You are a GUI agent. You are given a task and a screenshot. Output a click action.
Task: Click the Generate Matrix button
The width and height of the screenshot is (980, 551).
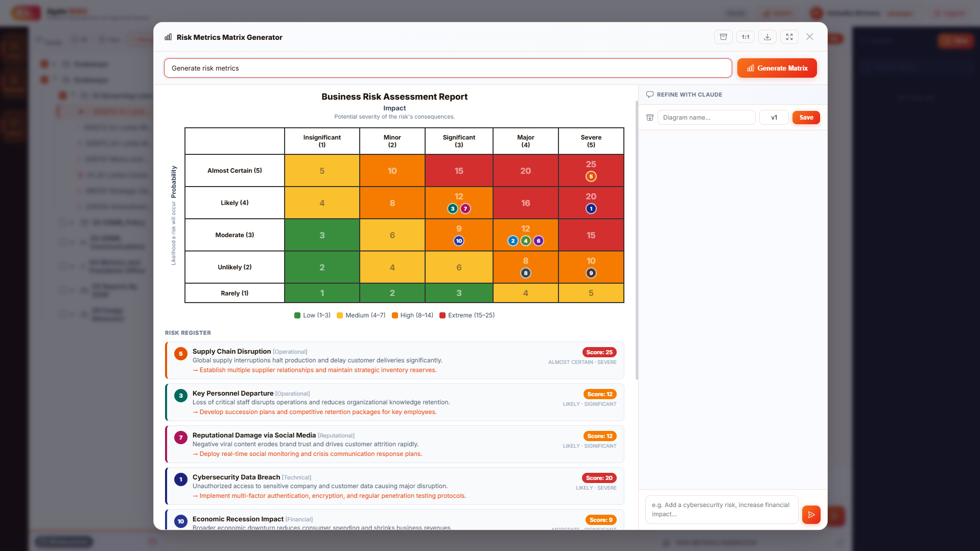pos(777,68)
